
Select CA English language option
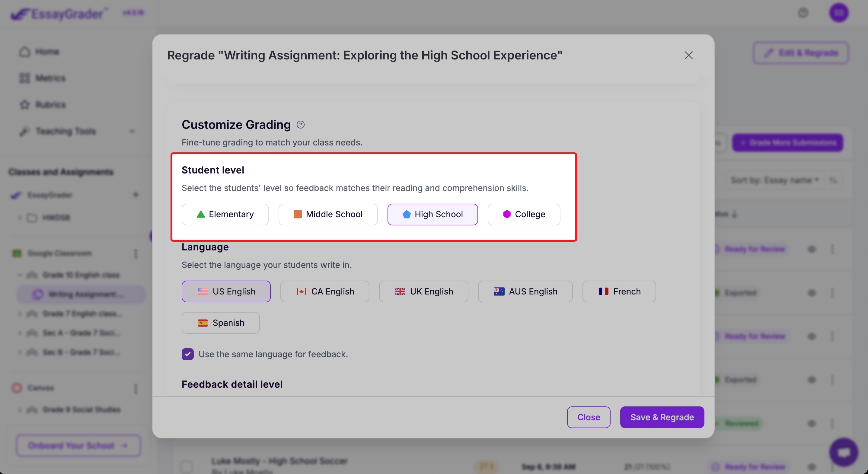click(324, 291)
